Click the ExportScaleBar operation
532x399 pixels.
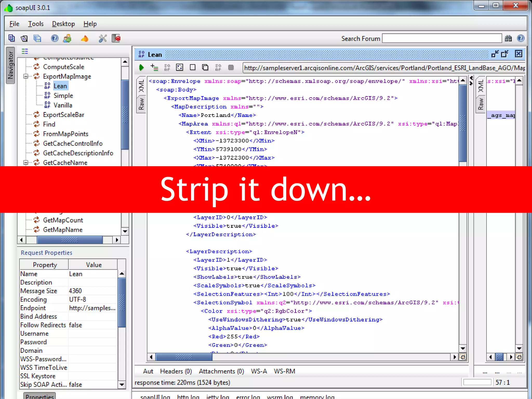(x=64, y=115)
